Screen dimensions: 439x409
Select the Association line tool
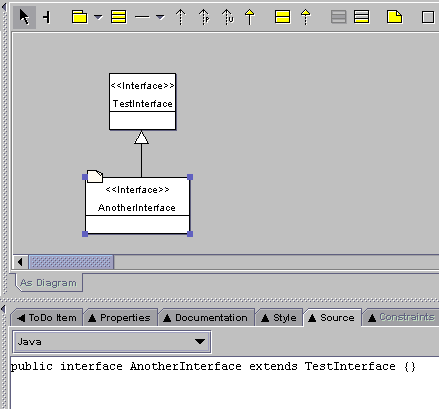pos(142,17)
